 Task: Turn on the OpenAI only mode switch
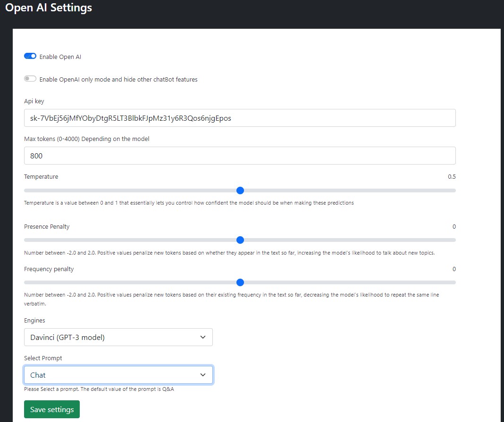(30, 79)
